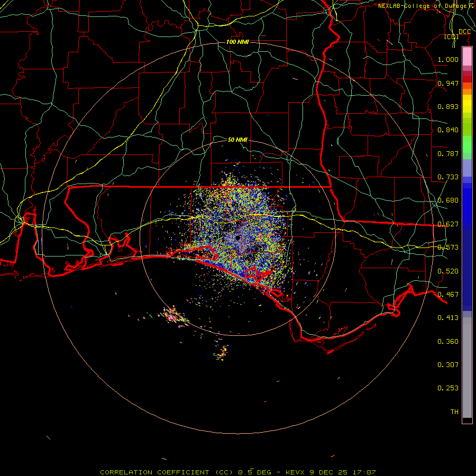Click the 0.467 scale value
The height and width of the screenshot is (476, 476).
click(x=448, y=295)
